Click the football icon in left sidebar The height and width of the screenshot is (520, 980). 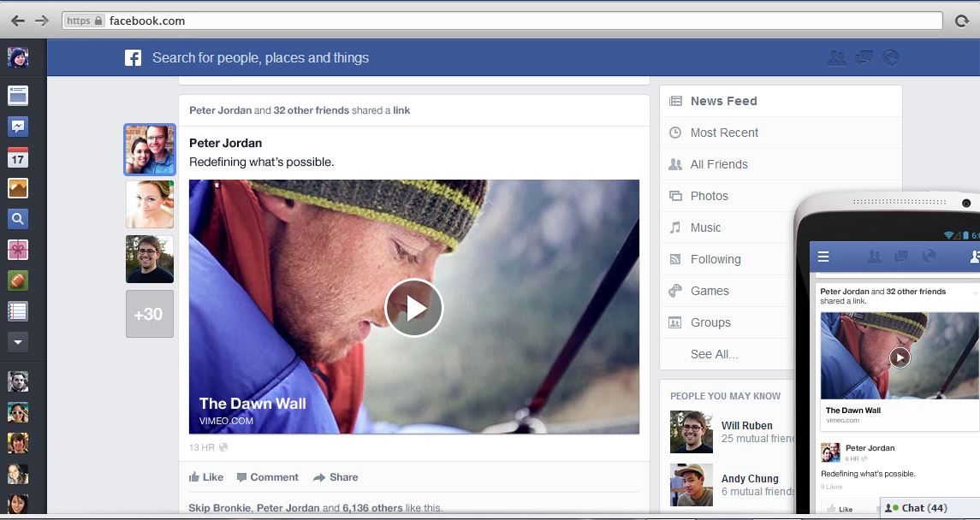coord(18,281)
